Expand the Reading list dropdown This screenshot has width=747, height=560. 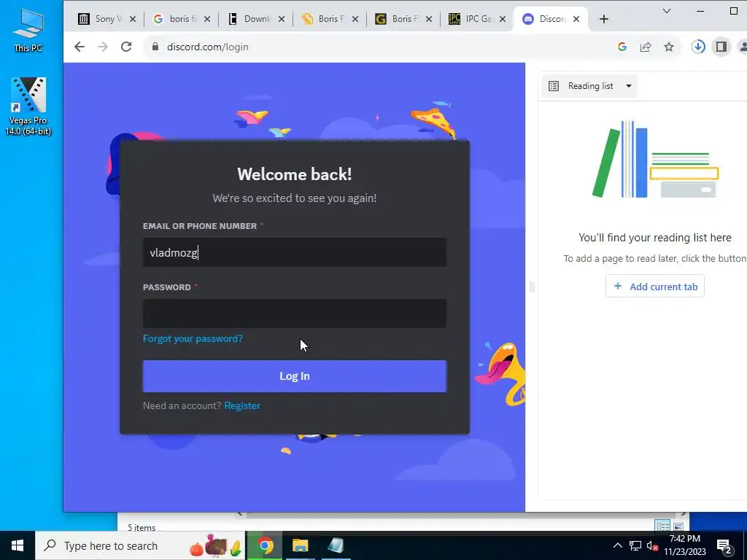[x=589, y=86]
